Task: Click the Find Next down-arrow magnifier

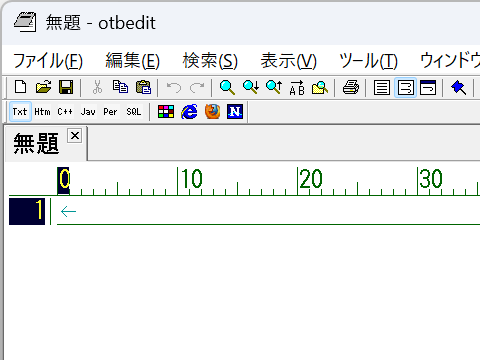Action: coord(251,87)
